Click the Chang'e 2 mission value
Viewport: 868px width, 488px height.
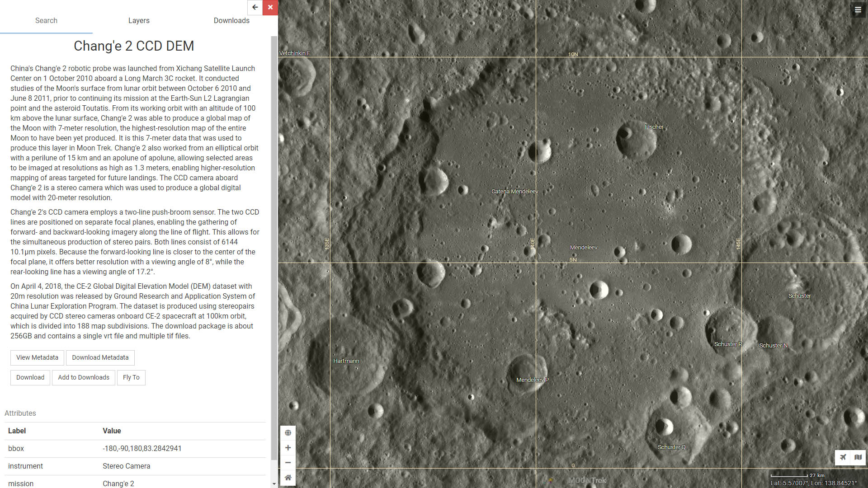tap(118, 484)
